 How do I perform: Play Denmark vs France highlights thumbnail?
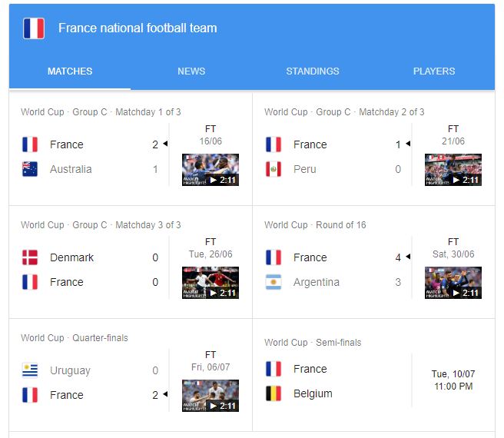point(211,283)
